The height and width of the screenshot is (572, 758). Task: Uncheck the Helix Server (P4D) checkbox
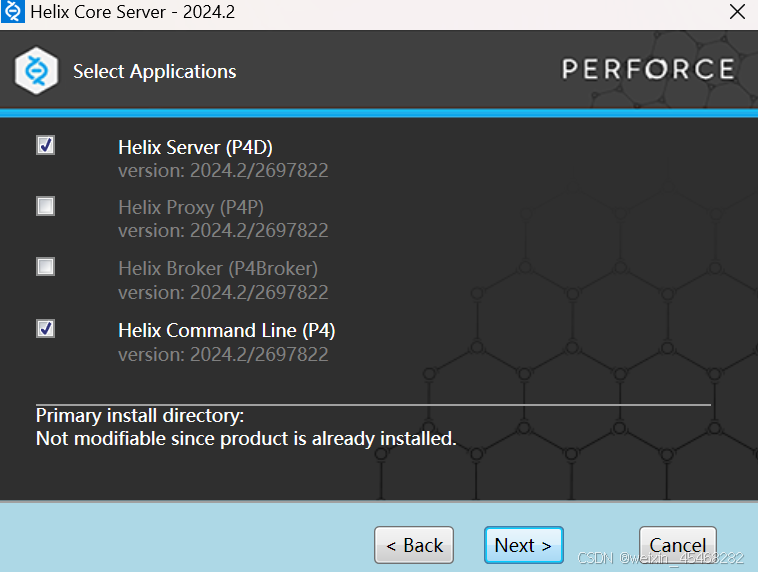[45, 145]
